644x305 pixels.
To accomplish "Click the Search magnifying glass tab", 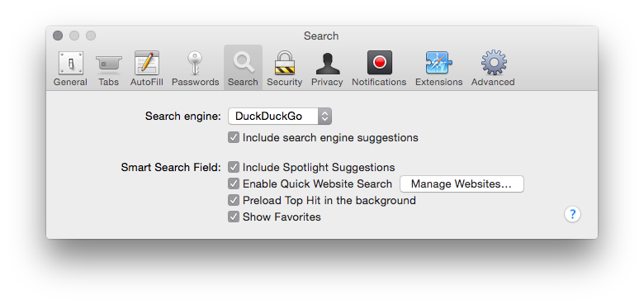I will tap(243, 67).
